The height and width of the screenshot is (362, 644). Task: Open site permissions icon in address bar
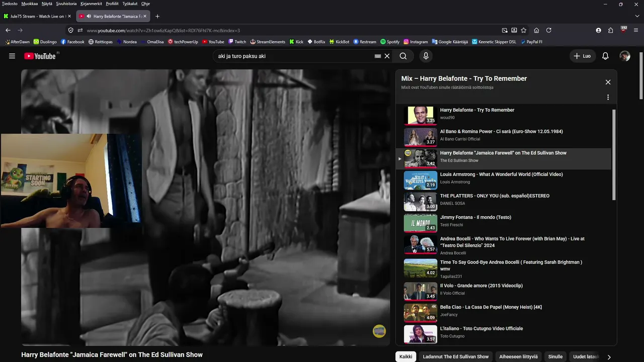[x=80, y=30]
